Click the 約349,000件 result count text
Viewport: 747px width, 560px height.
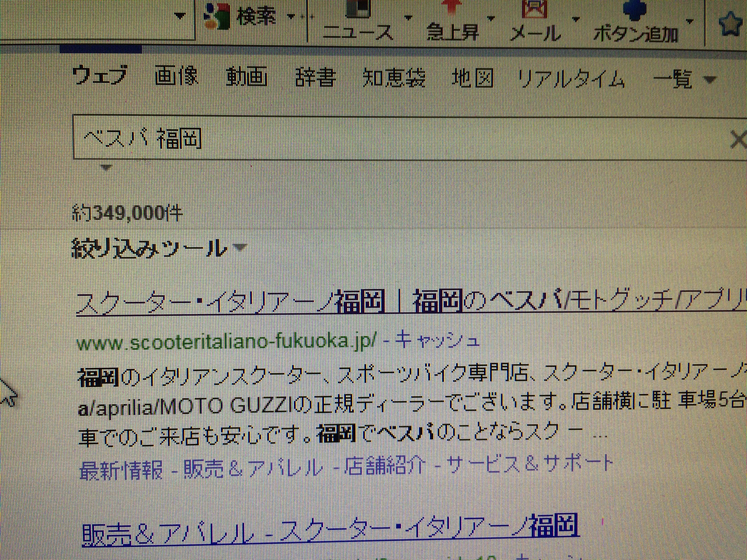coord(127,213)
